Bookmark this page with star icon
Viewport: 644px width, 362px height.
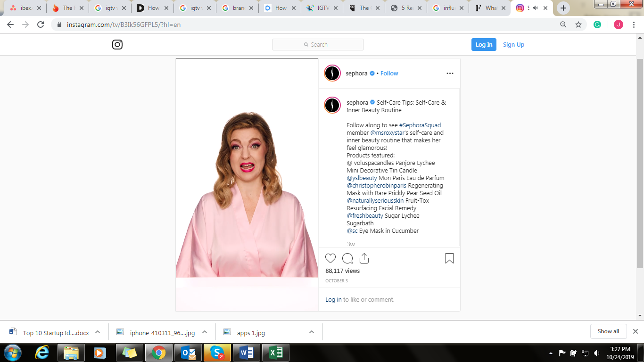pyautogui.click(x=578, y=25)
